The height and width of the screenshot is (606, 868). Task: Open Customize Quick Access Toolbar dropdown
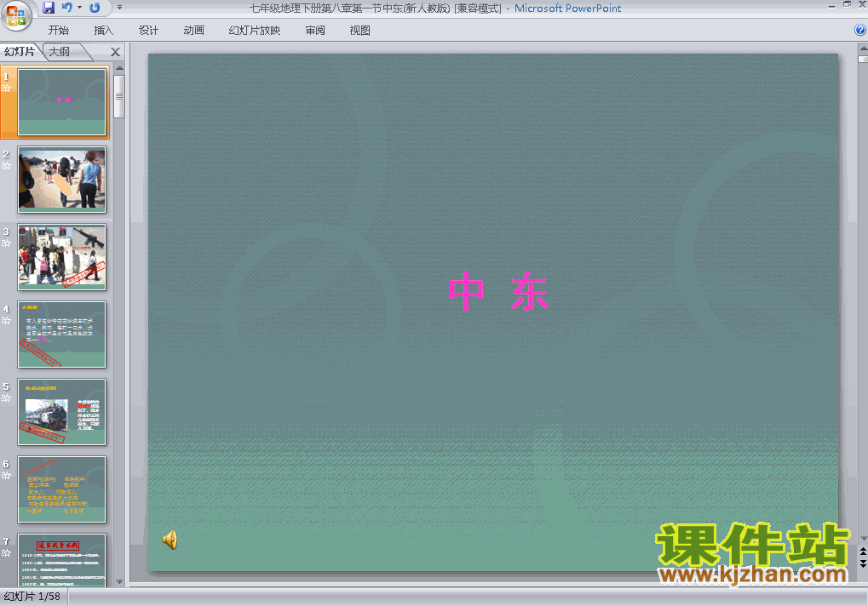click(119, 8)
